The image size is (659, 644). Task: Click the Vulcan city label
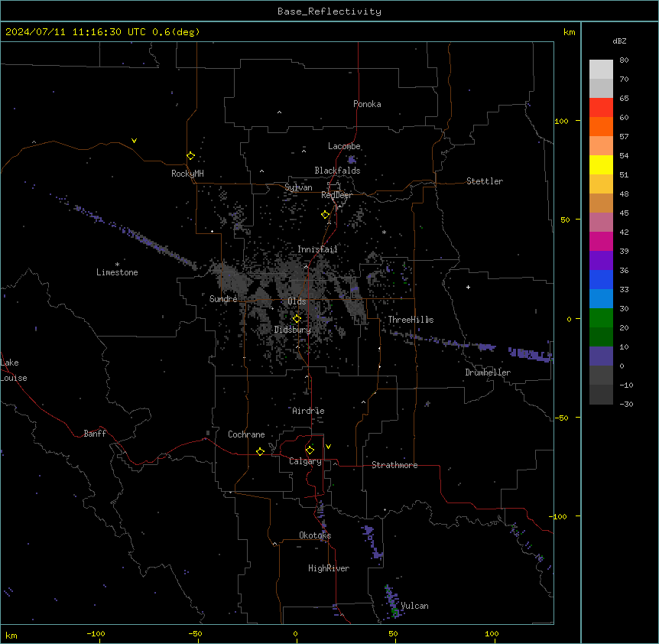point(414,606)
